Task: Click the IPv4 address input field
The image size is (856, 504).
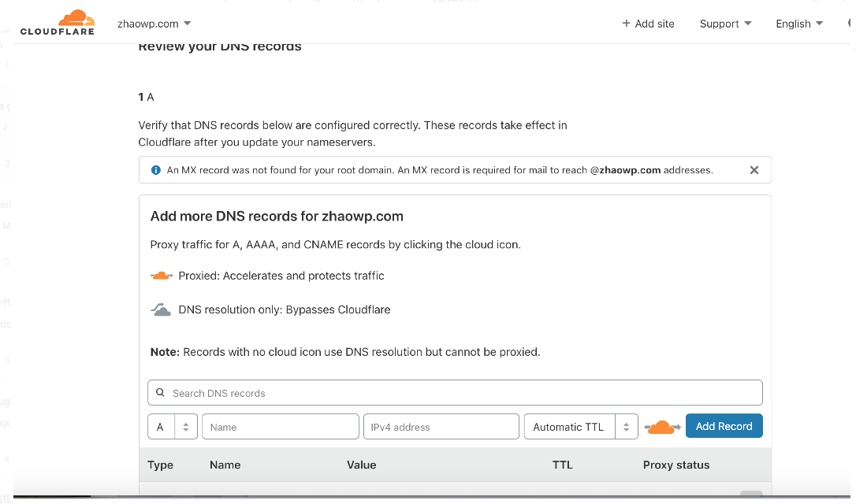Action: coord(441,427)
